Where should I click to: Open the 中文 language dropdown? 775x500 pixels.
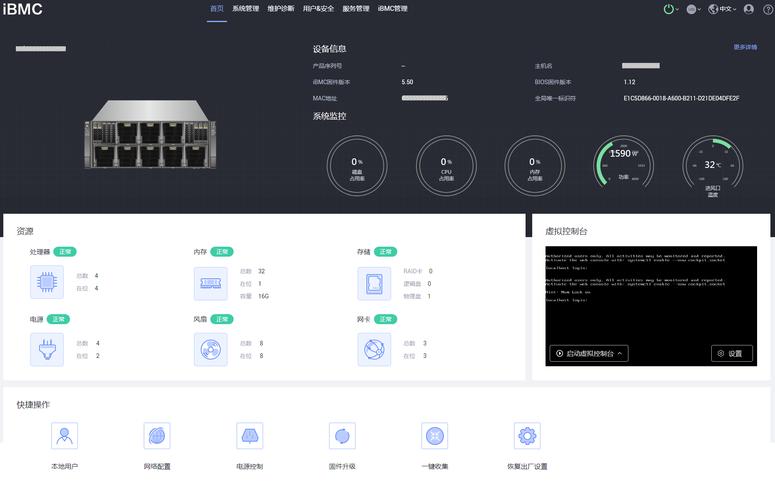pos(722,9)
